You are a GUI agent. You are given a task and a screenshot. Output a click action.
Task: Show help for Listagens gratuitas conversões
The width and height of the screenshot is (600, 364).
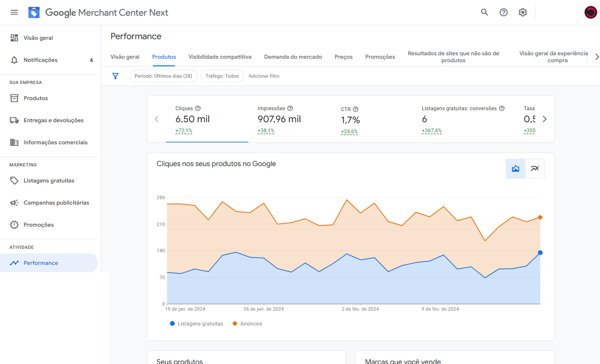[x=502, y=108]
